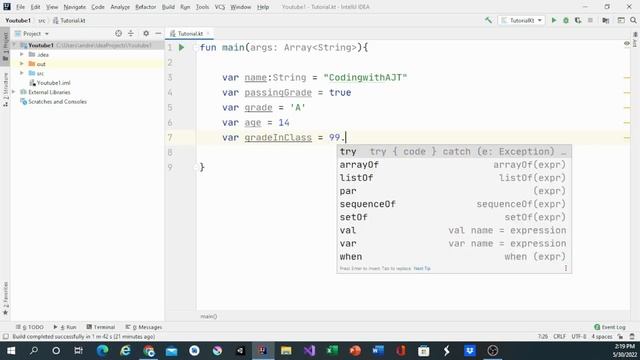Start debugging with the bug icon
640x360 pixels.
coord(566,20)
